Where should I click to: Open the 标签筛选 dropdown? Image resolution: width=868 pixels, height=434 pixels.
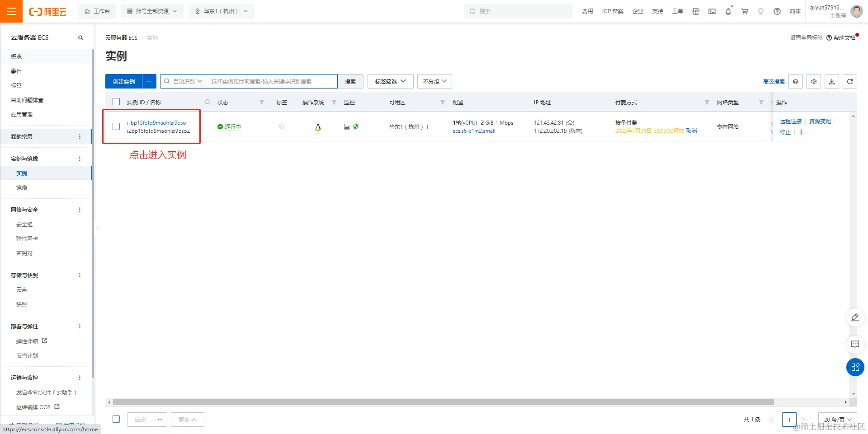(391, 81)
